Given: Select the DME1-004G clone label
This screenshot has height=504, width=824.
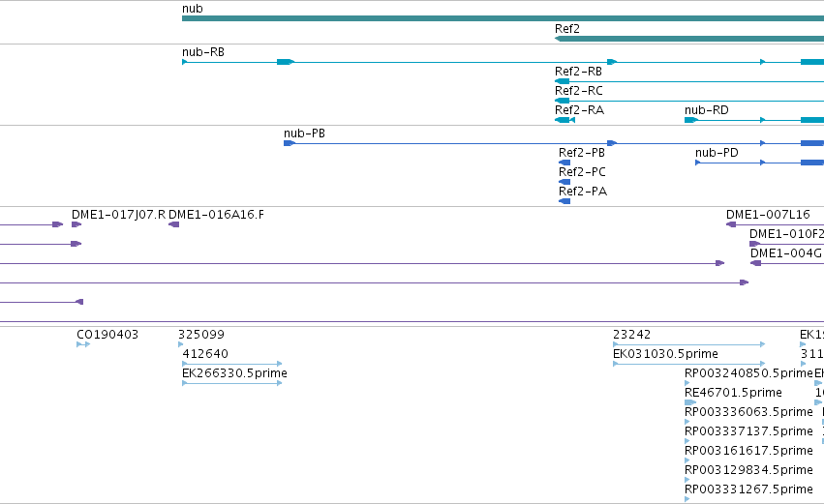Looking at the screenshot, I should point(785,253).
